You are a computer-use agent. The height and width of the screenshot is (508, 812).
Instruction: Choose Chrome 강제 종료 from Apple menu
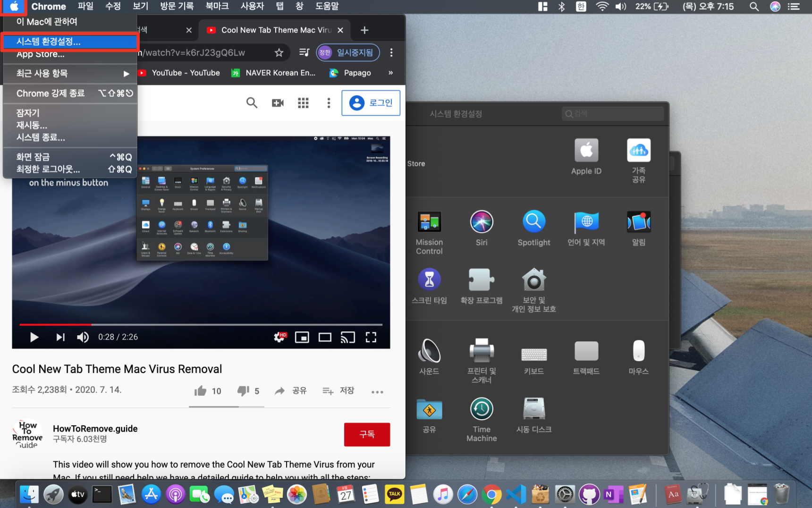pyautogui.click(x=70, y=93)
